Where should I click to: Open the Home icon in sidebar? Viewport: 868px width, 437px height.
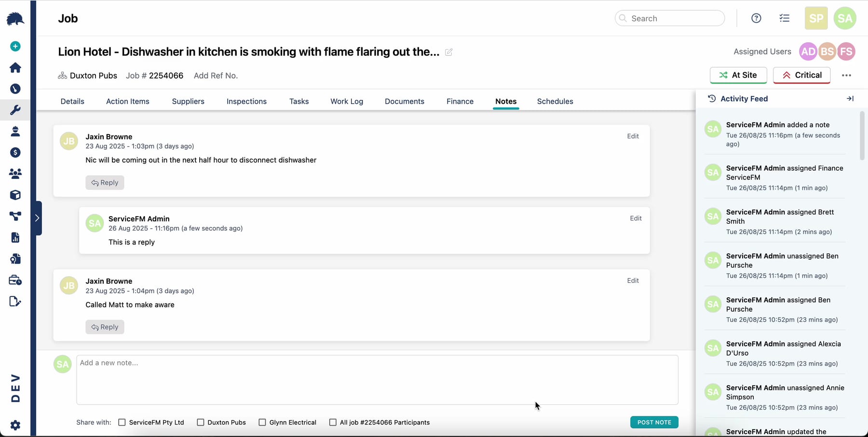pyautogui.click(x=15, y=68)
